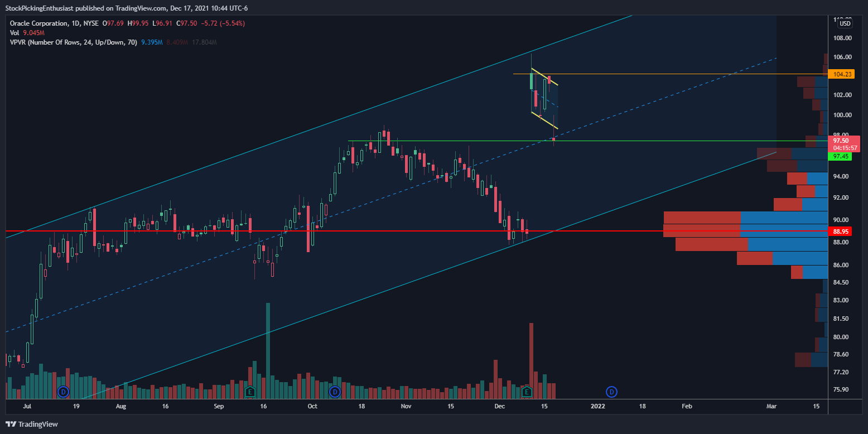Click the Mar label on time axis

[771, 407]
